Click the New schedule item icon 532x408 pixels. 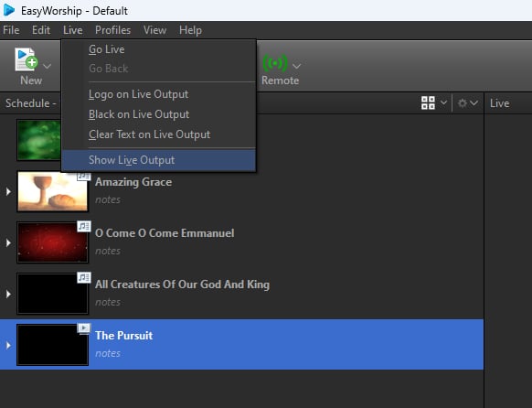tap(27, 59)
